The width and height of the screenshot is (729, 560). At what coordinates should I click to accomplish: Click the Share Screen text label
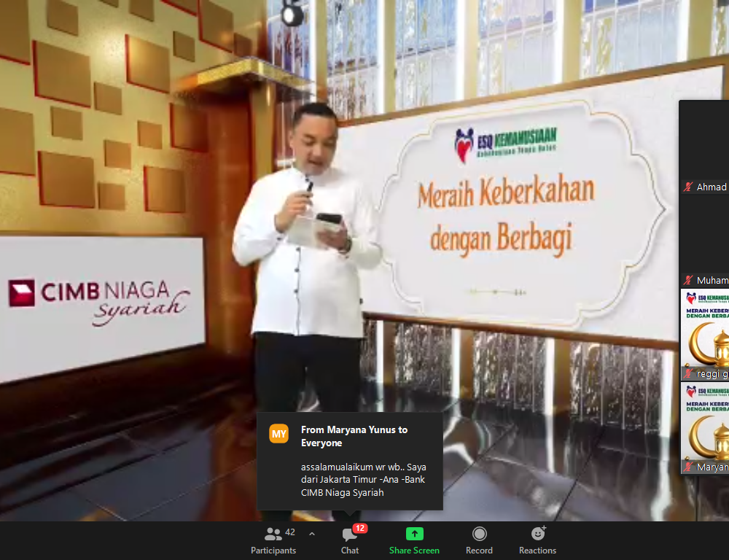coord(414,551)
